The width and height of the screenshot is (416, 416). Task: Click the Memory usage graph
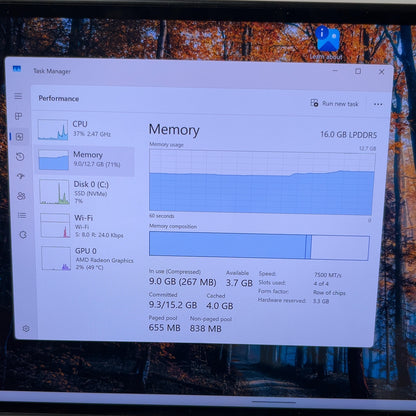262,183
